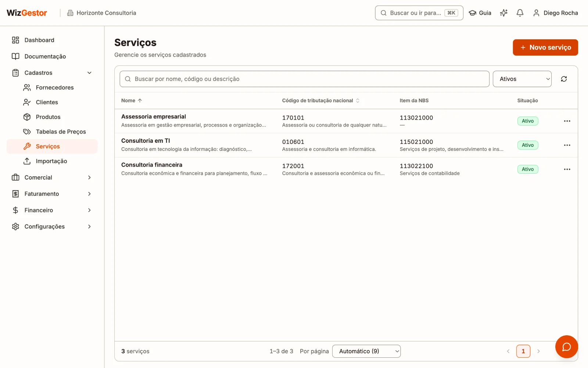Image resolution: width=588 pixels, height=368 pixels.
Task: Click the next page arrow
Action: click(538, 351)
